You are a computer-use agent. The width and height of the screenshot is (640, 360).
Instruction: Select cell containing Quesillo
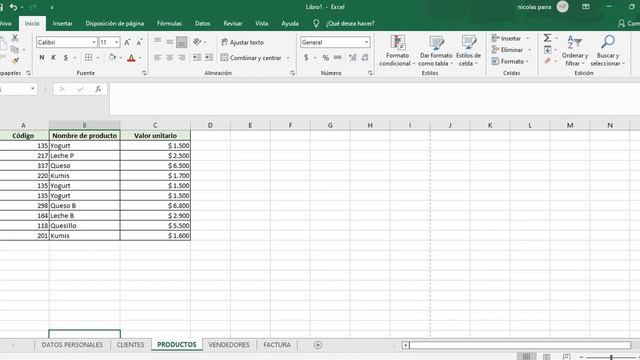coord(84,226)
